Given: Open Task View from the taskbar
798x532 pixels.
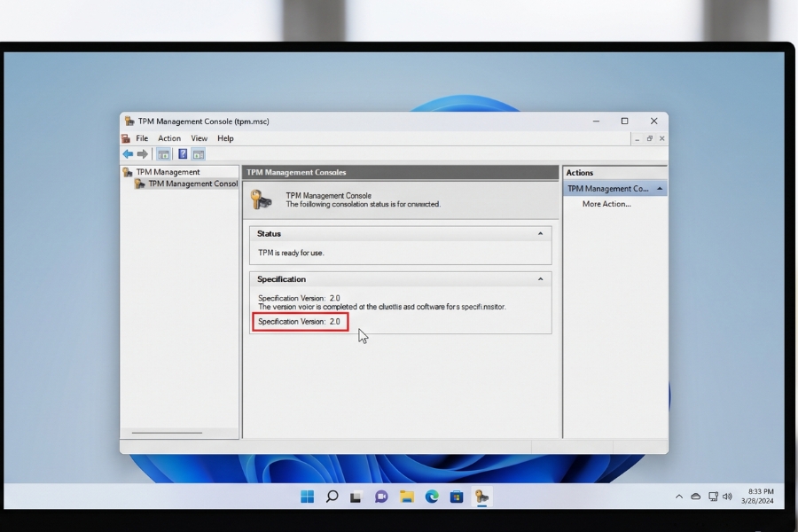Looking at the screenshot, I should click(356, 497).
